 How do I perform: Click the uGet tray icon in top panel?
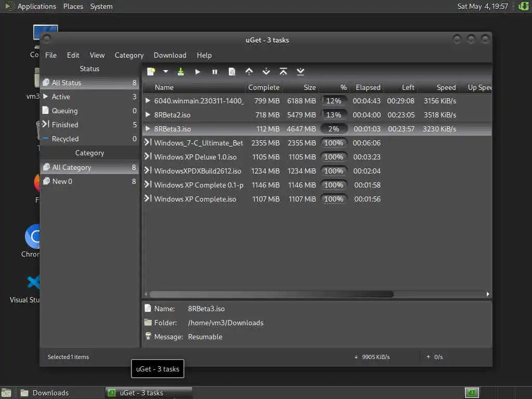tap(524, 6)
